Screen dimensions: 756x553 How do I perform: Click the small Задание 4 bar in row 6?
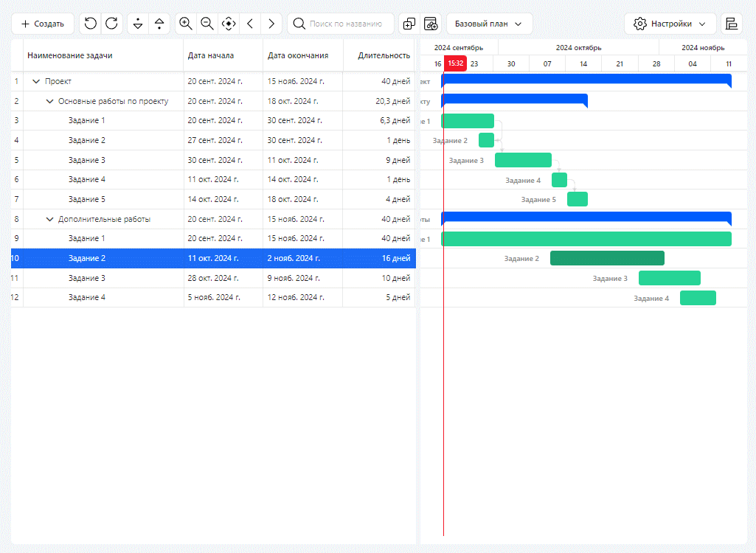point(559,180)
